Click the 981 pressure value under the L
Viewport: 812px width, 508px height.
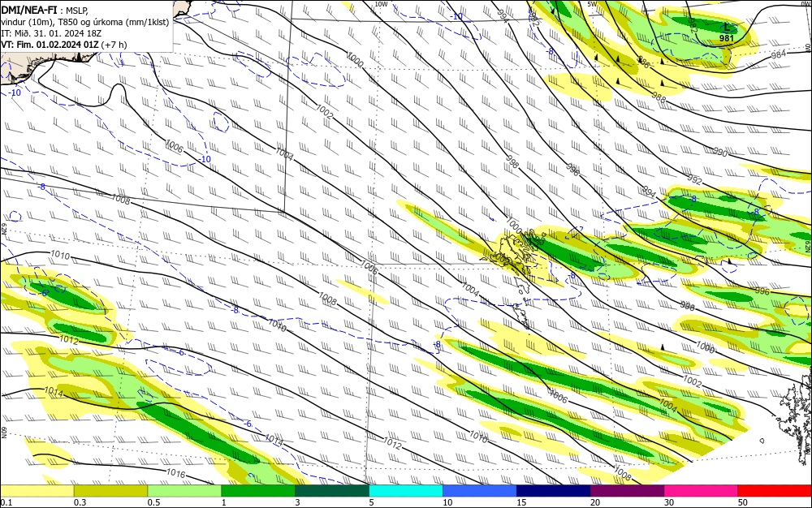727,38
